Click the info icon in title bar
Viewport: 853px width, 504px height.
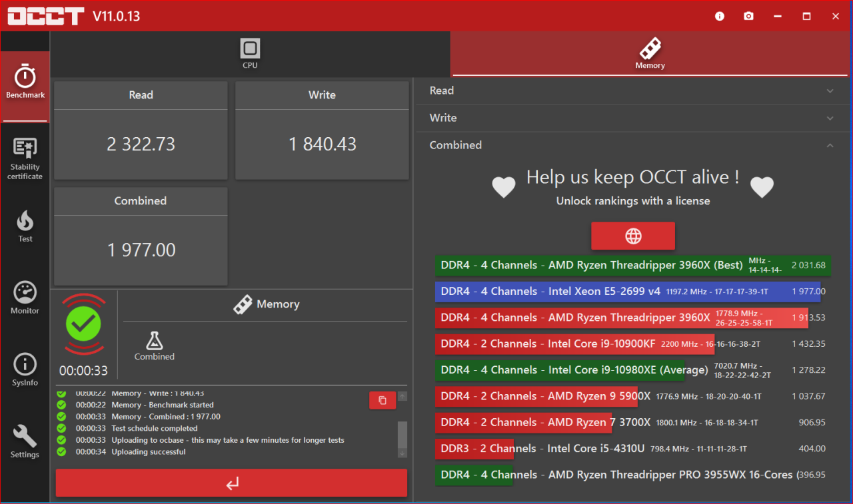point(720,16)
